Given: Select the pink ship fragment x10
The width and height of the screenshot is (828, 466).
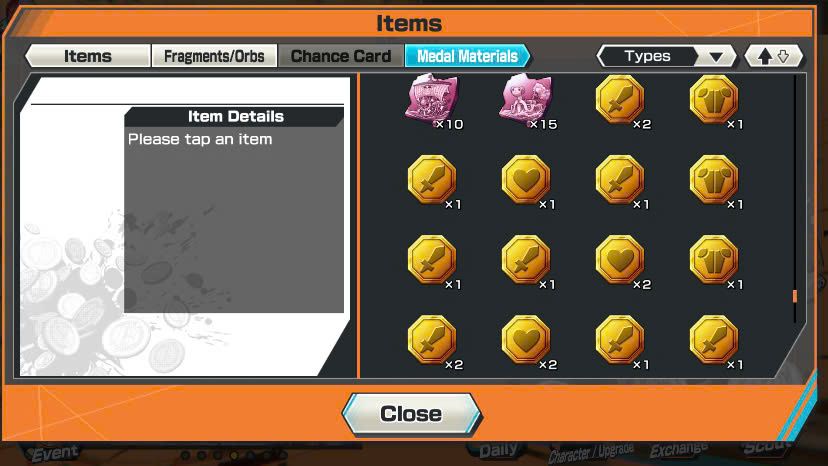Looking at the screenshot, I should (x=432, y=98).
